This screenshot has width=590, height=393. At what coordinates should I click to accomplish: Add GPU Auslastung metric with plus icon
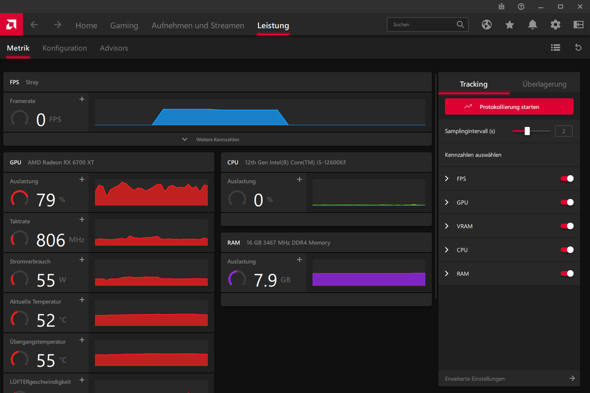pyautogui.click(x=82, y=180)
